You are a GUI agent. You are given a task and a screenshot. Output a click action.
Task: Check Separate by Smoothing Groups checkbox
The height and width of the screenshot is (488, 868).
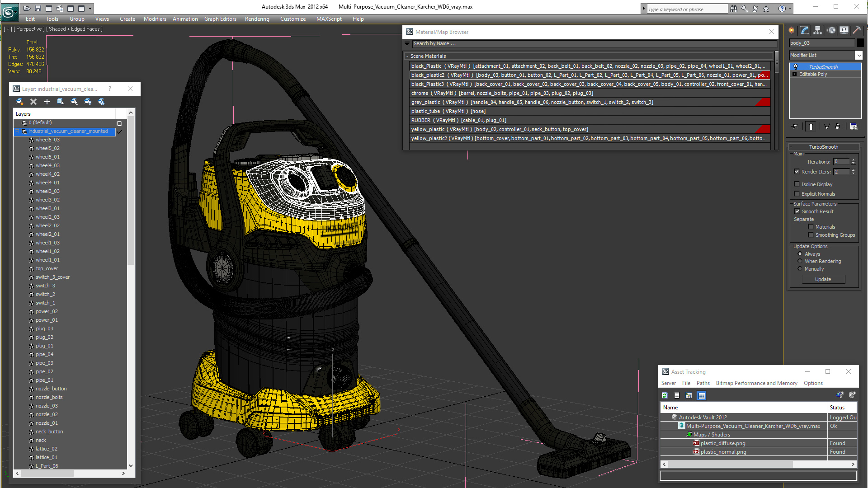tap(811, 235)
